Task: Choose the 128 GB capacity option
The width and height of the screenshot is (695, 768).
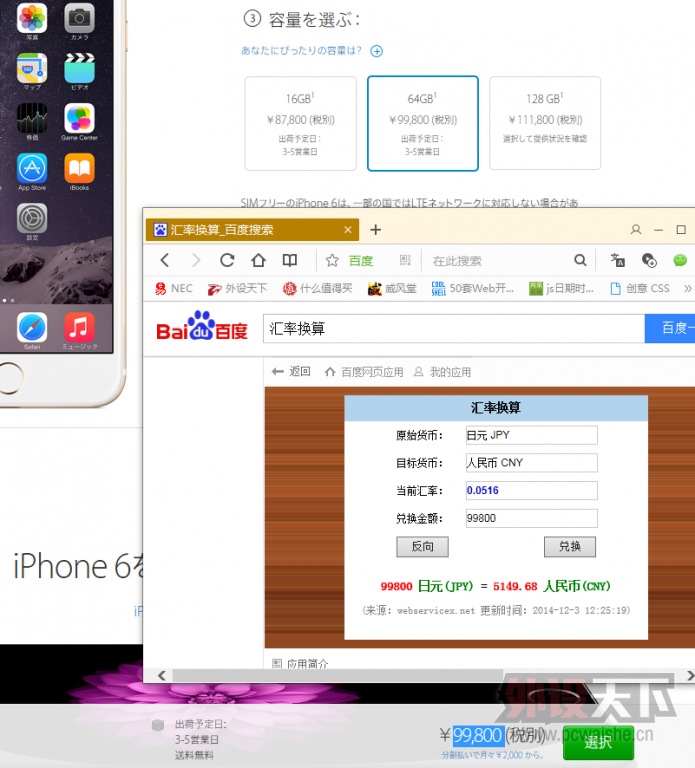Action: point(545,123)
